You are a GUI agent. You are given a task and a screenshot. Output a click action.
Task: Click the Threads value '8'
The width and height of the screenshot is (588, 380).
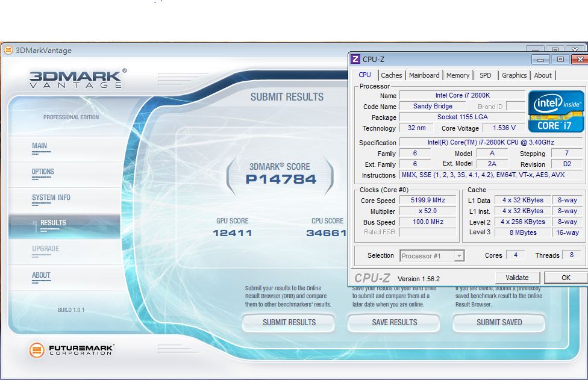[x=572, y=255]
